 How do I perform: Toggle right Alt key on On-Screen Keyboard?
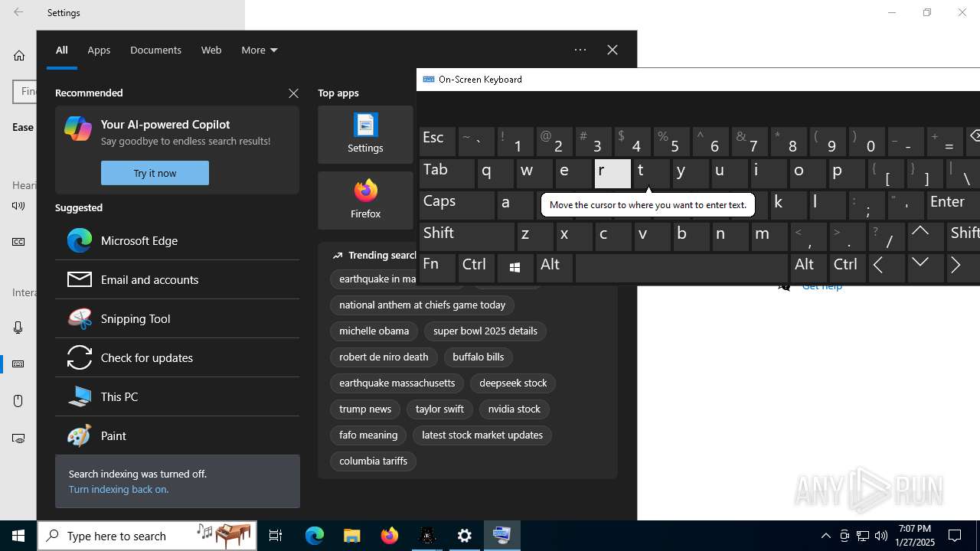point(808,268)
